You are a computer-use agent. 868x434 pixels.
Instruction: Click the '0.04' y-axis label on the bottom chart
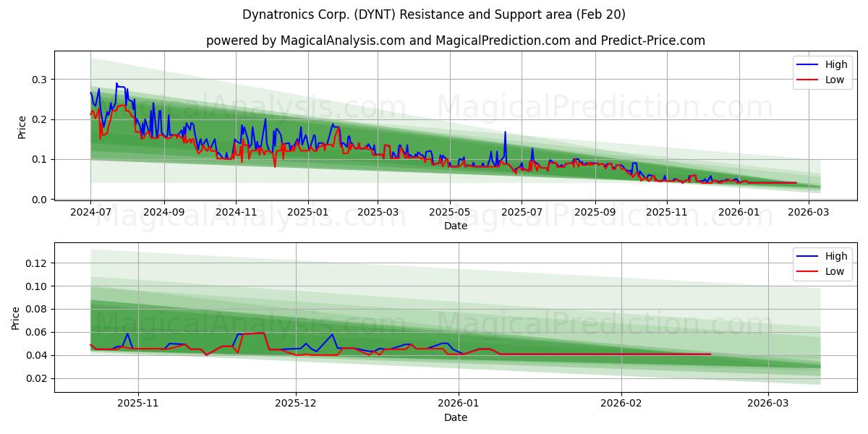coord(38,355)
